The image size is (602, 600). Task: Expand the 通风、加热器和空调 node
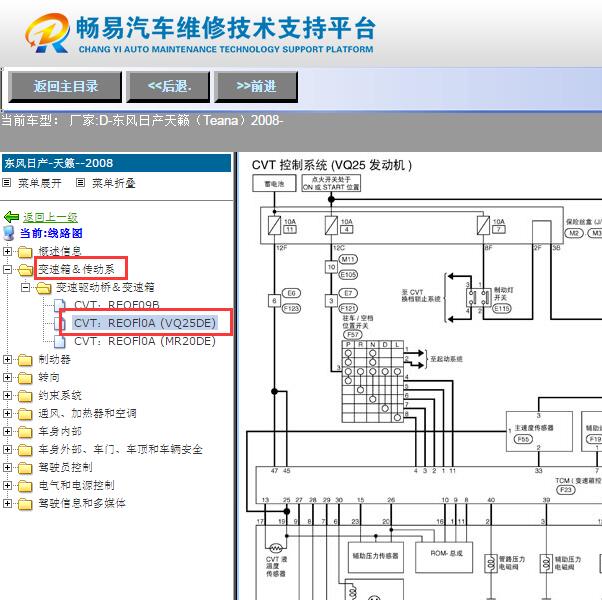7,413
